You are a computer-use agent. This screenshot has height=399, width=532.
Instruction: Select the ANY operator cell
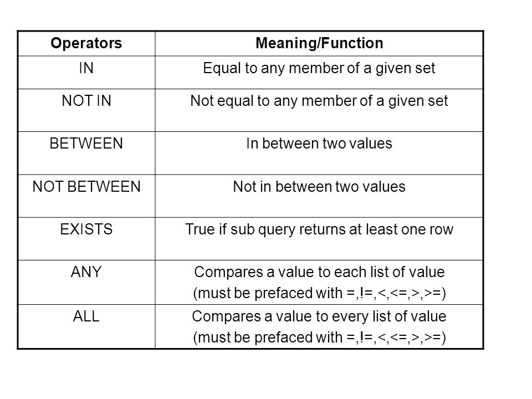(86, 282)
